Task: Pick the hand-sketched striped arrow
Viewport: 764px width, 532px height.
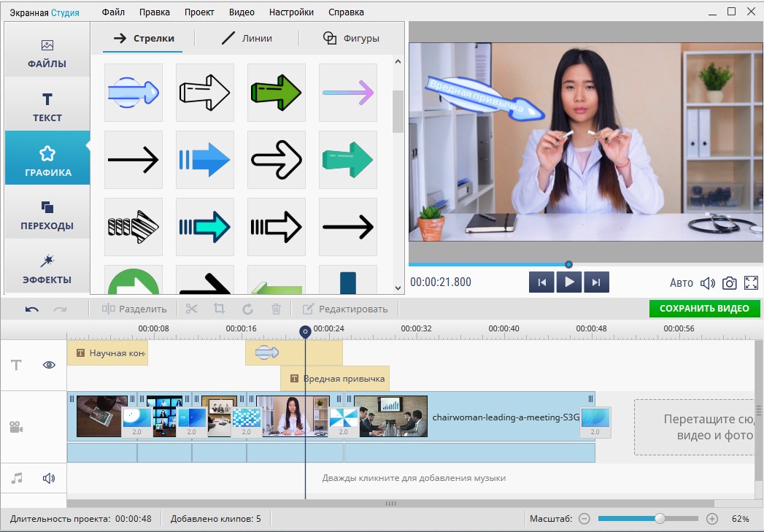Action: pyautogui.click(x=134, y=226)
